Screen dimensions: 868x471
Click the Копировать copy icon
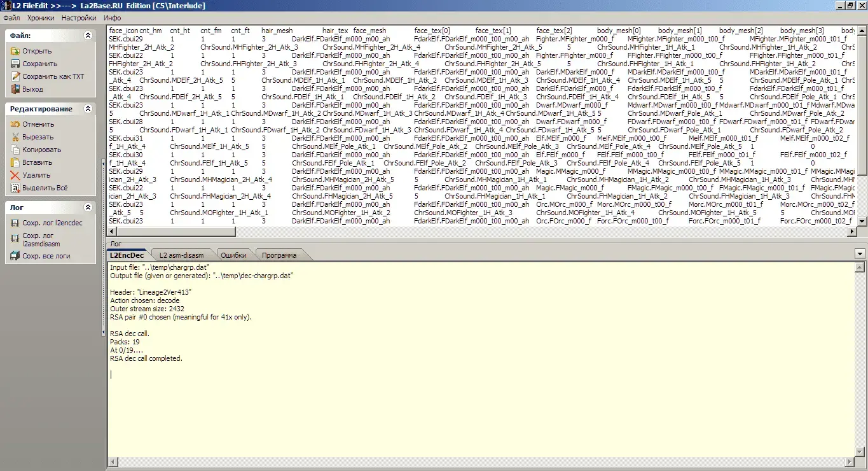pyautogui.click(x=15, y=150)
